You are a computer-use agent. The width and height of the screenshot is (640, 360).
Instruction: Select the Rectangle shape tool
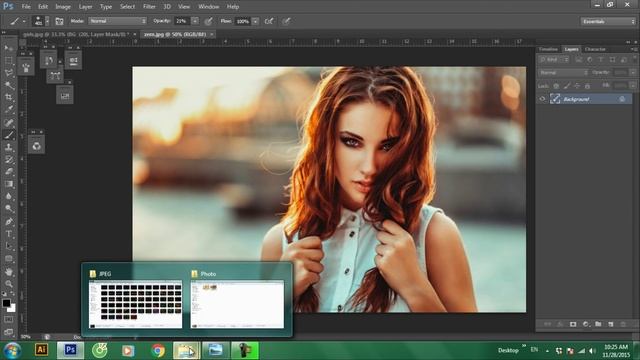pos(9,259)
